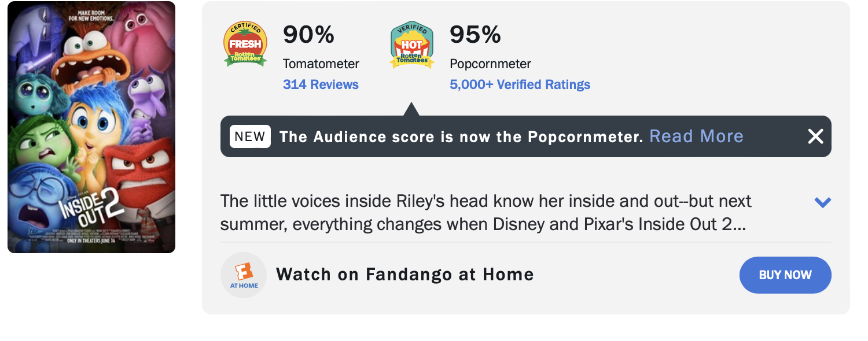This screenshot has height=341, width=868.
Task: Click the Inside Out 2 poster thumbnail
Action: [x=91, y=127]
